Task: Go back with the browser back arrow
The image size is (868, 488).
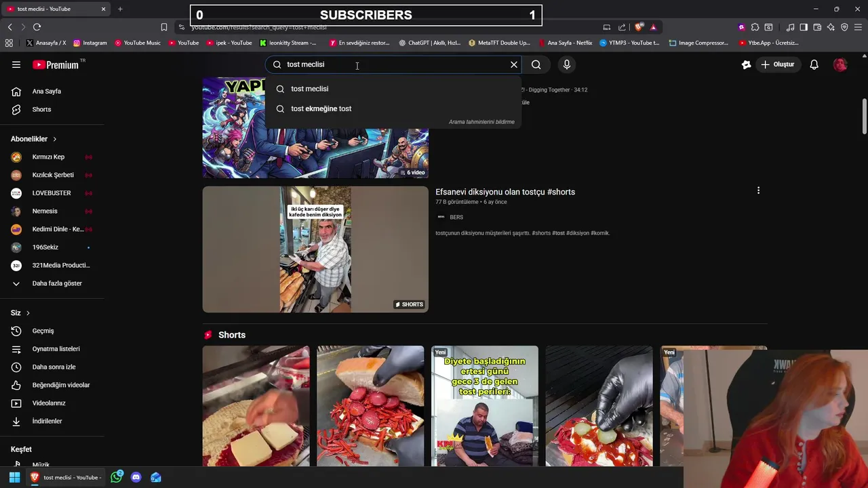Action: [x=9, y=27]
